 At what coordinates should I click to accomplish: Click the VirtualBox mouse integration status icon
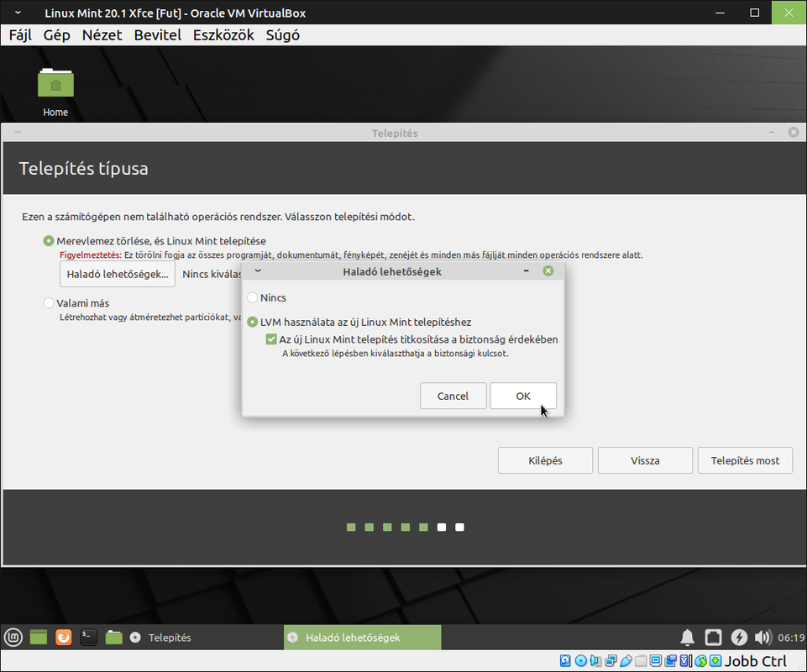(x=701, y=661)
